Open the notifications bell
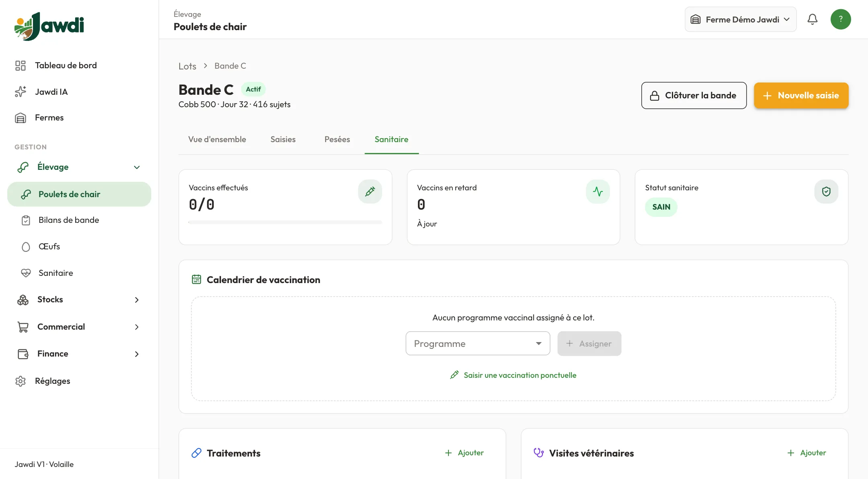This screenshot has height=479, width=868. pos(812,19)
